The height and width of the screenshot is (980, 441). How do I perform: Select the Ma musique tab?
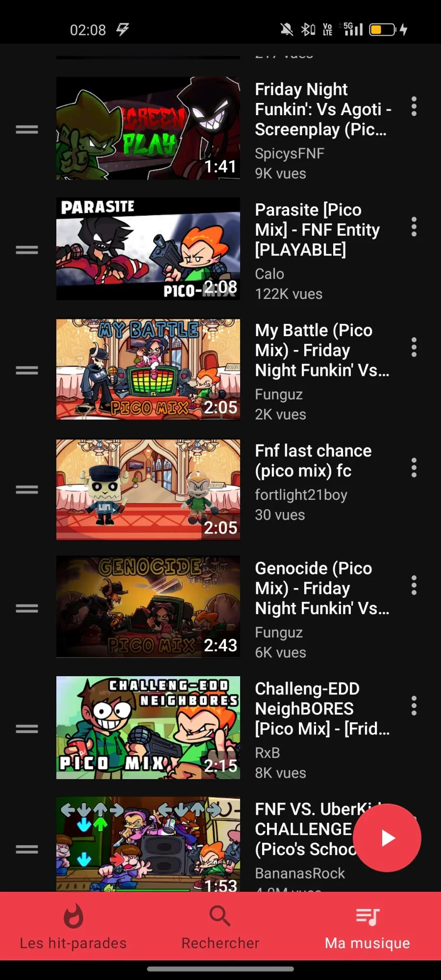pos(367,926)
